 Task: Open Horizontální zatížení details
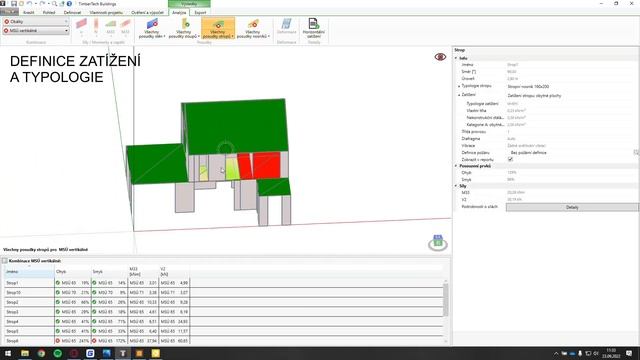313,28
